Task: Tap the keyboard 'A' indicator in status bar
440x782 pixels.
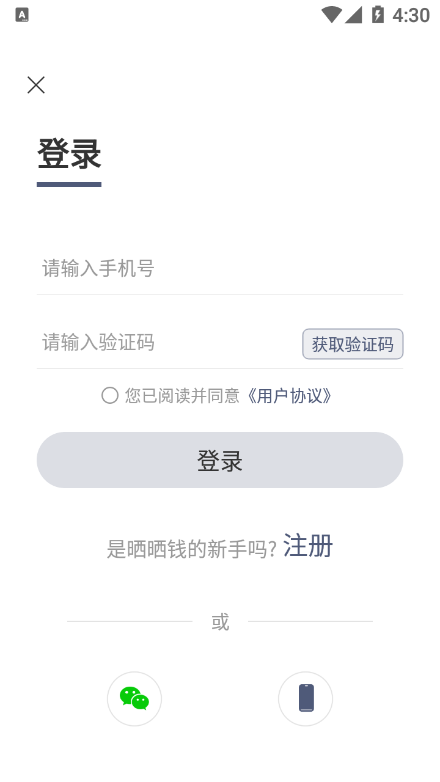Action: (x=22, y=15)
